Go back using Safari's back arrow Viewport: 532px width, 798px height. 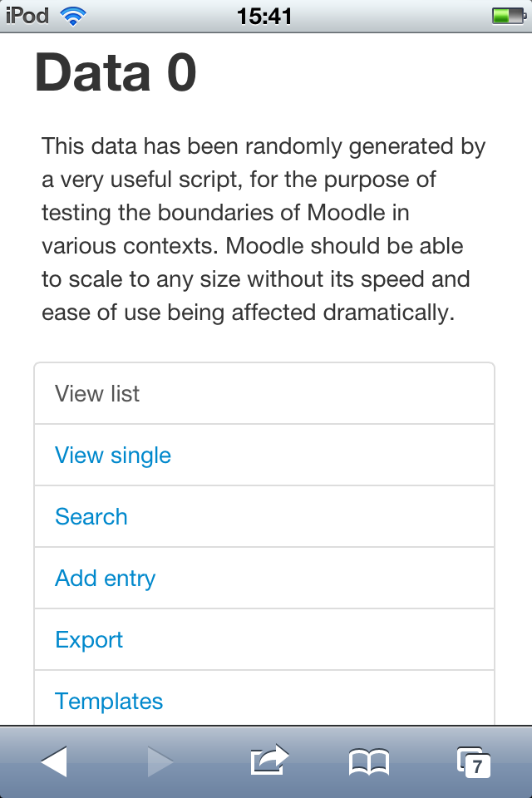(x=54, y=762)
